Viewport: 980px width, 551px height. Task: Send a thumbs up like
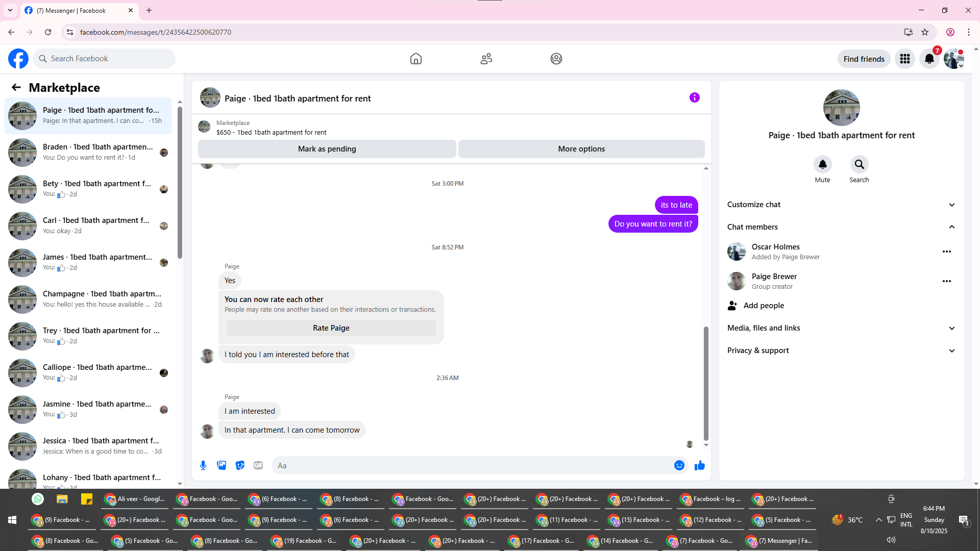pyautogui.click(x=699, y=465)
